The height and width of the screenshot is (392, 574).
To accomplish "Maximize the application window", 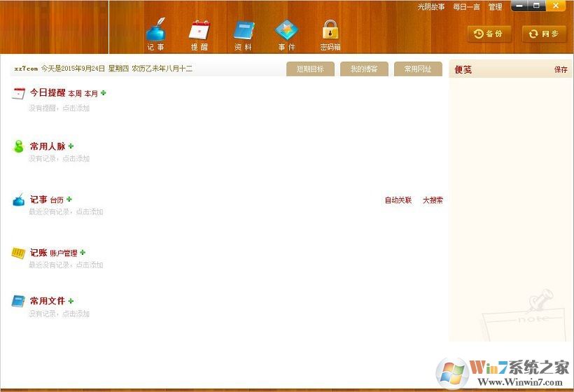I will coord(537,6).
